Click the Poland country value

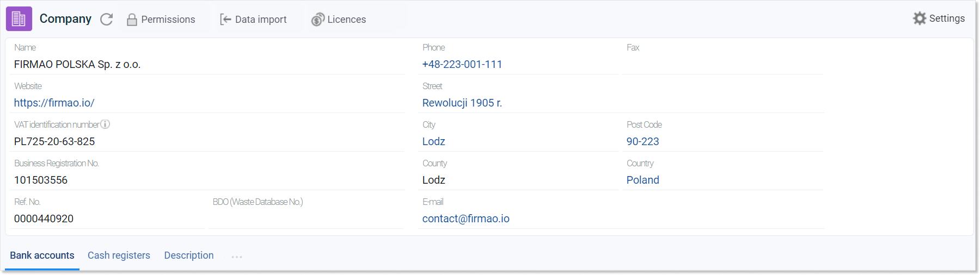[x=643, y=180]
